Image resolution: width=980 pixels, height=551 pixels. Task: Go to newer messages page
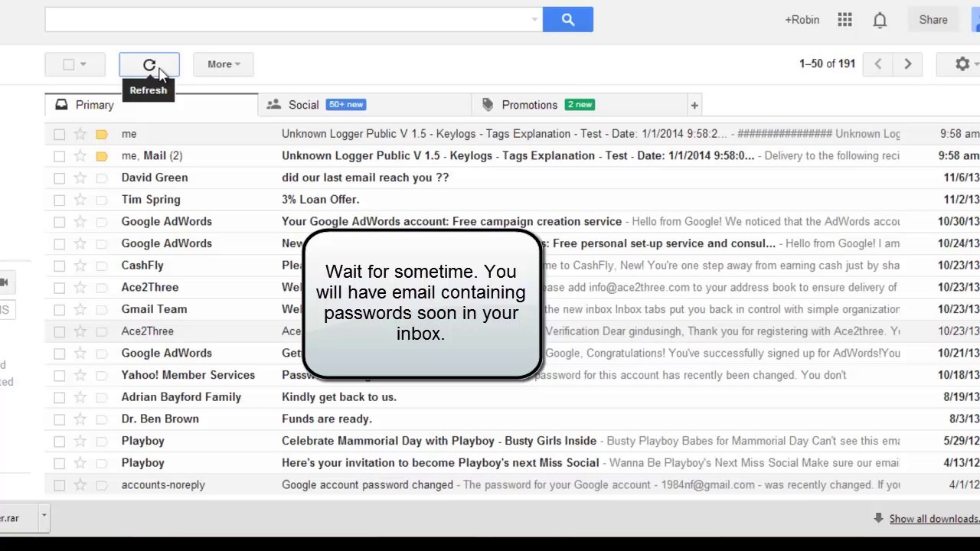pos(878,64)
